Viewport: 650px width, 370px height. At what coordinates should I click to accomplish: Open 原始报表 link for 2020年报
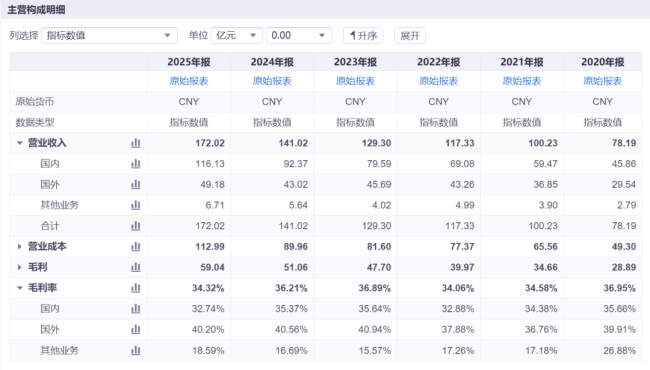click(603, 81)
